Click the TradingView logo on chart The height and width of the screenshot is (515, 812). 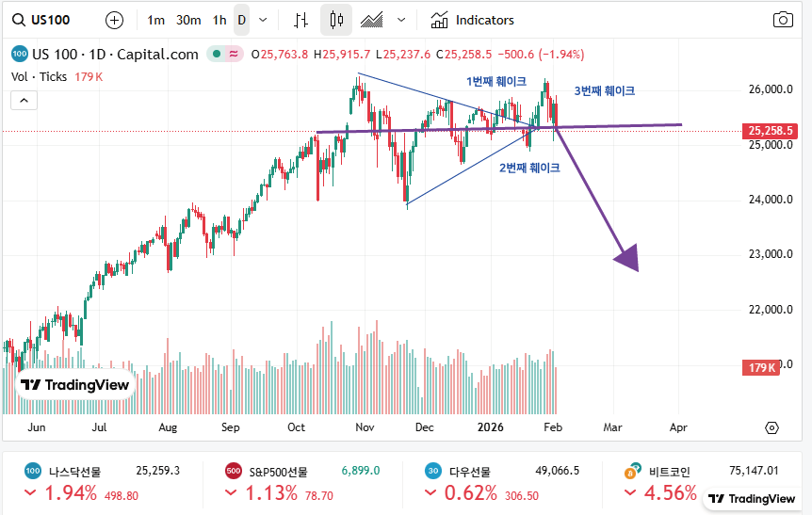coord(75,384)
